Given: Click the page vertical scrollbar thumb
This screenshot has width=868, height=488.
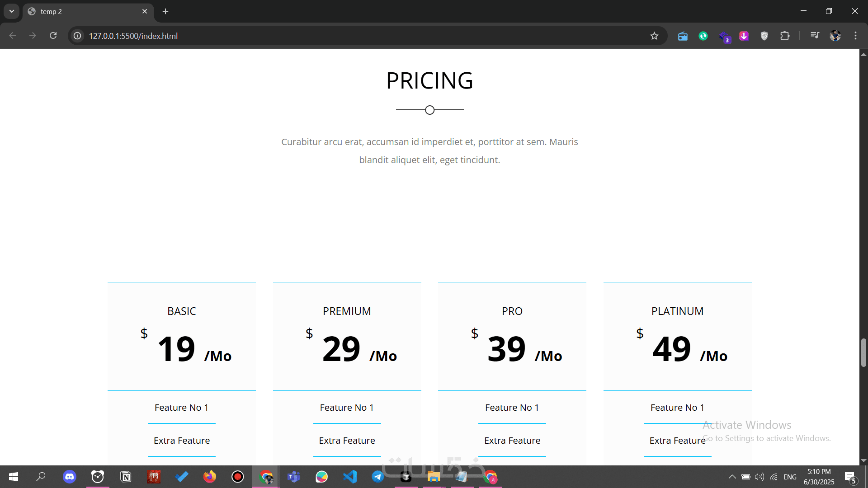Looking at the screenshot, I should (863, 352).
